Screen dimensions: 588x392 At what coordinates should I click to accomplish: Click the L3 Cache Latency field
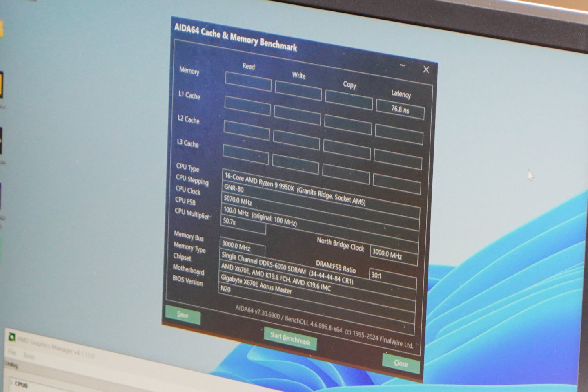[397, 184]
